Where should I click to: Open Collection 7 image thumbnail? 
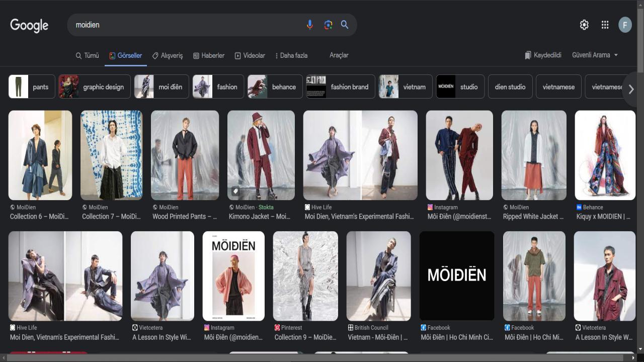click(x=112, y=155)
